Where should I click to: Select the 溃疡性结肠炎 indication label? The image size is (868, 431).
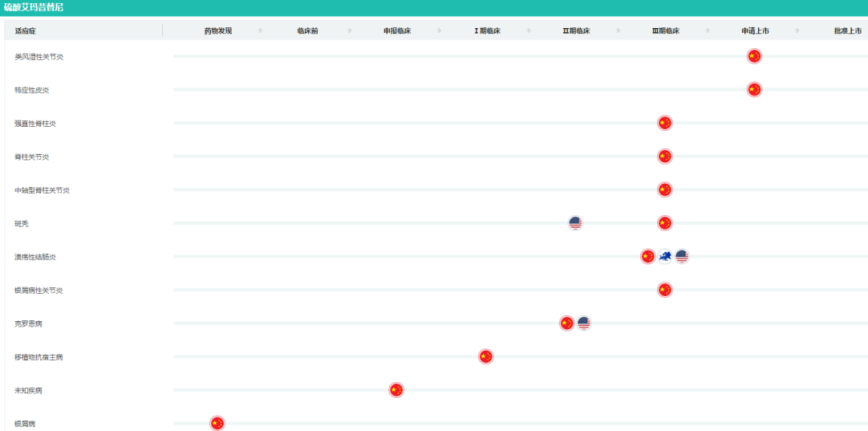(x=35, y=257)
